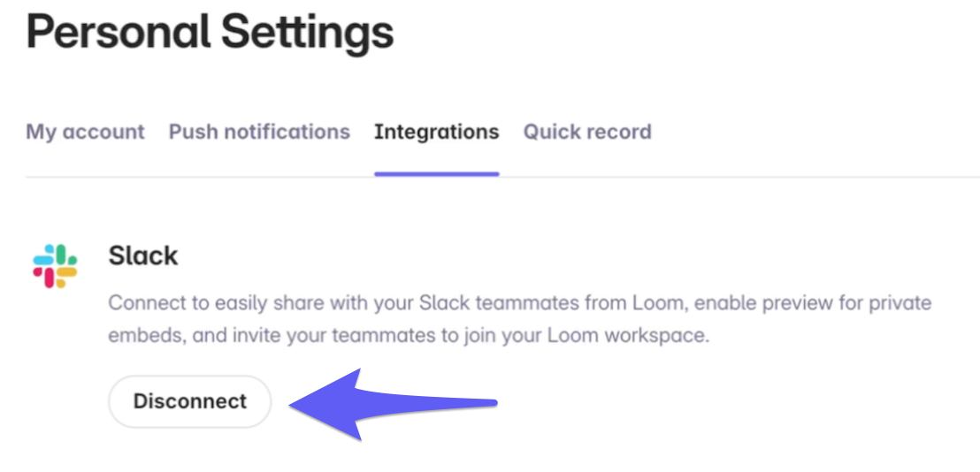980x472 pixels.
Task: Select the Integrations tab
Action: (x=436, y=132)
